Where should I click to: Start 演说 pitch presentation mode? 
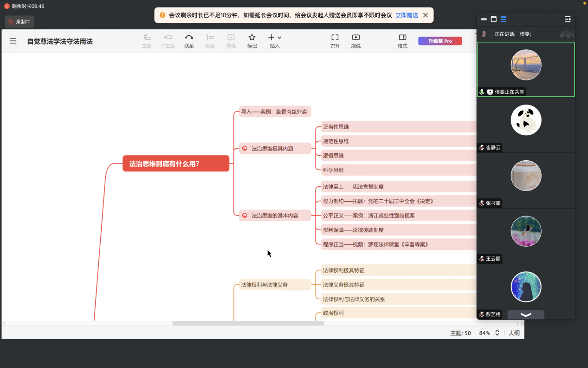coord(355,41)
